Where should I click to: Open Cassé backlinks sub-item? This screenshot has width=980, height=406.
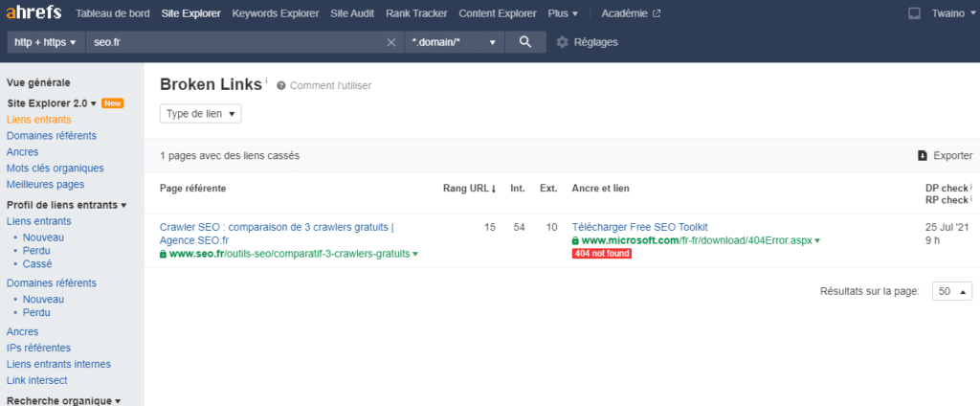click(37, 264)
